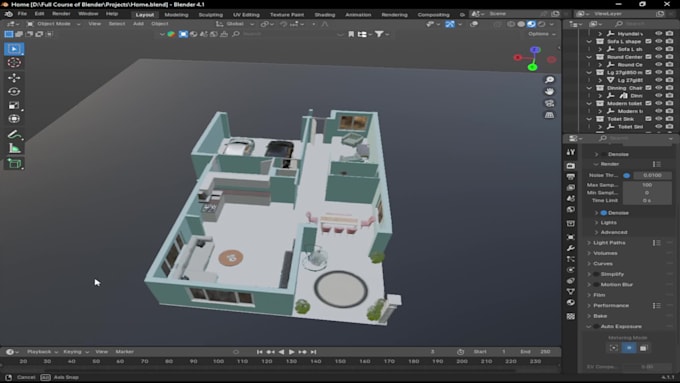
Task: Select the Cursor tool
Action: tap(14, 62)
